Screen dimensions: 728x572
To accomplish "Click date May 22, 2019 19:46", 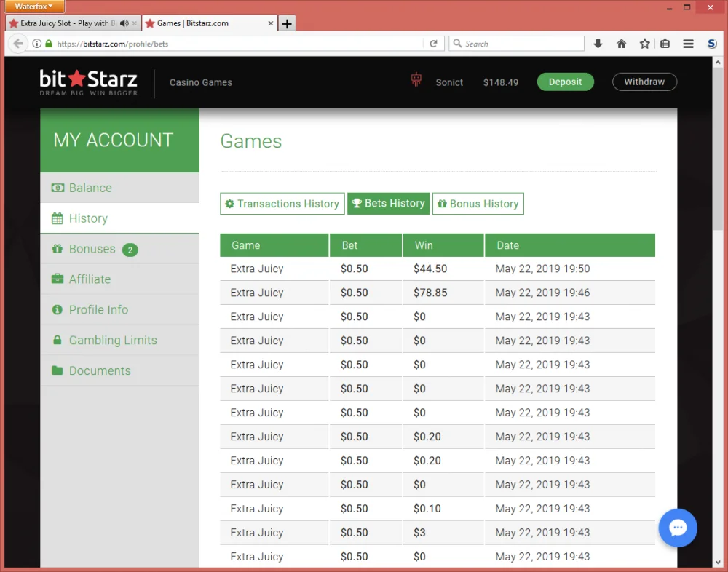I will click(542, 293).
